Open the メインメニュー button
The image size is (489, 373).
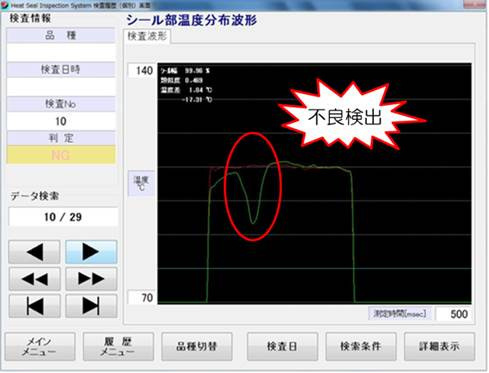click(x=40, y=346)
